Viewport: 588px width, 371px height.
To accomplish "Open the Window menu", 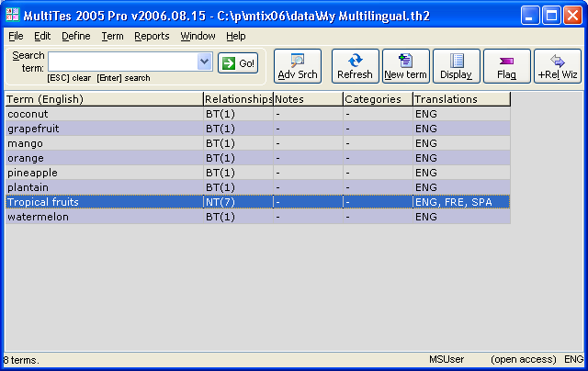I will coord(198,36).
